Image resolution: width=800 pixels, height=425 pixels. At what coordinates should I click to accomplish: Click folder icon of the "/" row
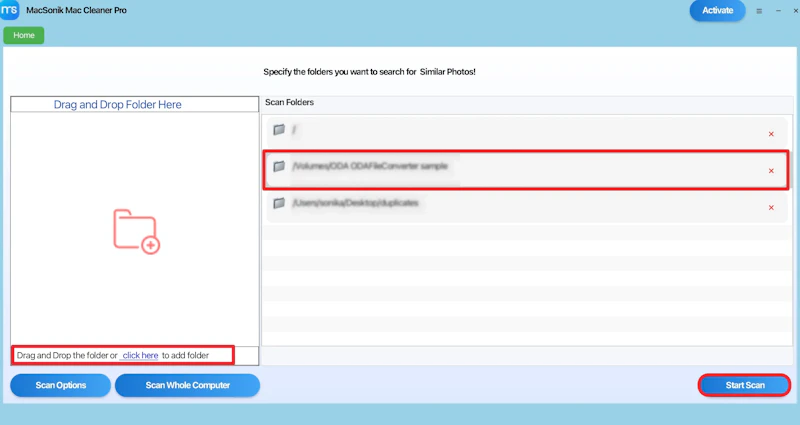pos(279,130)
